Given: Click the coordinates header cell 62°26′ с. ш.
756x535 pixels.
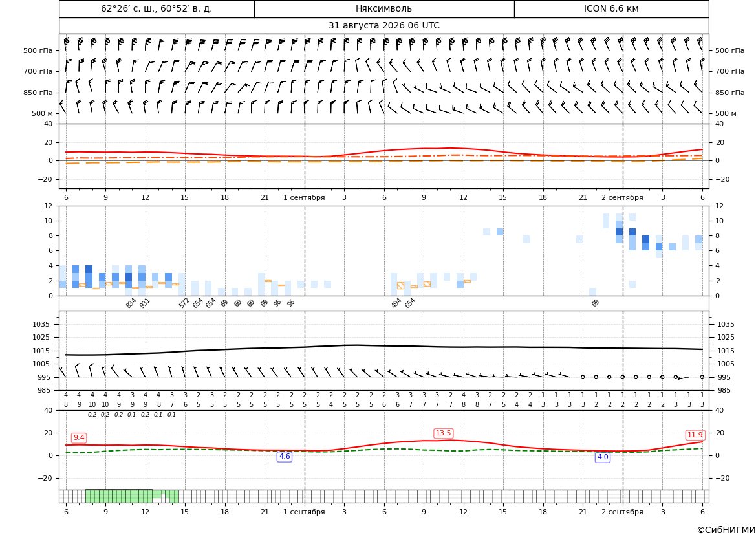Looking at the screenshot, I should [157, 8].
